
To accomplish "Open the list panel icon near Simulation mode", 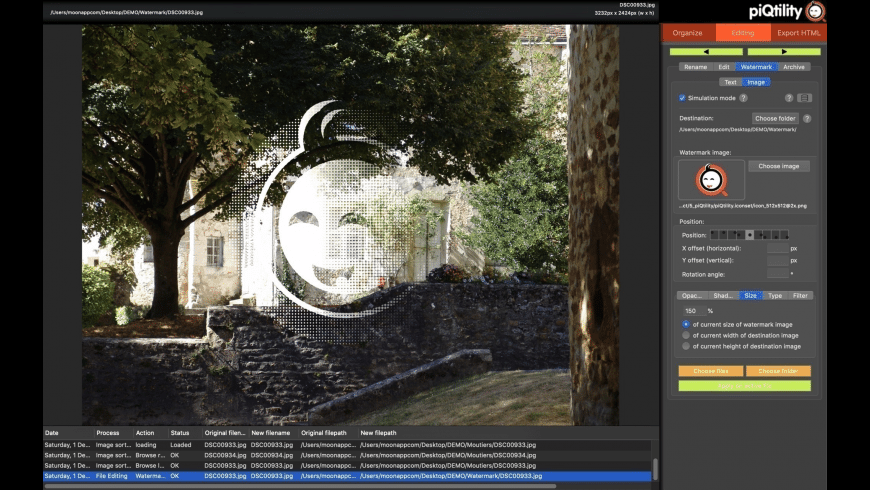I will click(x=804, y=98).
